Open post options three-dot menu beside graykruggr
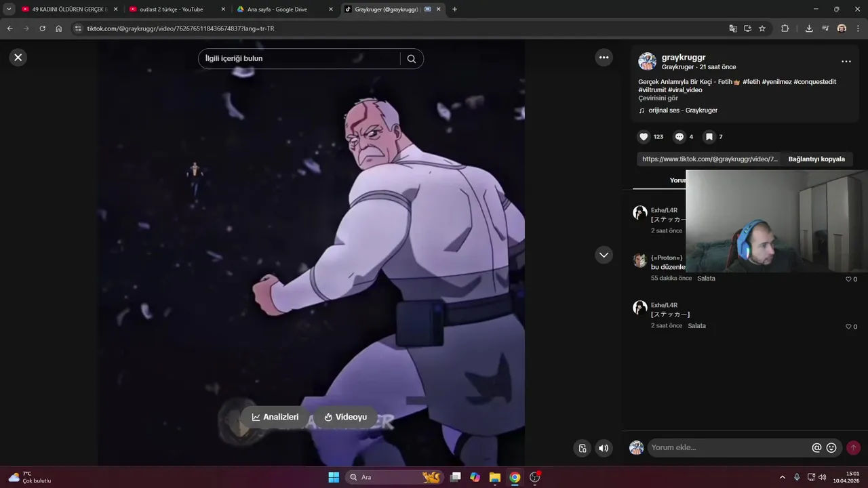Viewport: 868px width, 488px height. pyautogui.click(x=846, y=62)
